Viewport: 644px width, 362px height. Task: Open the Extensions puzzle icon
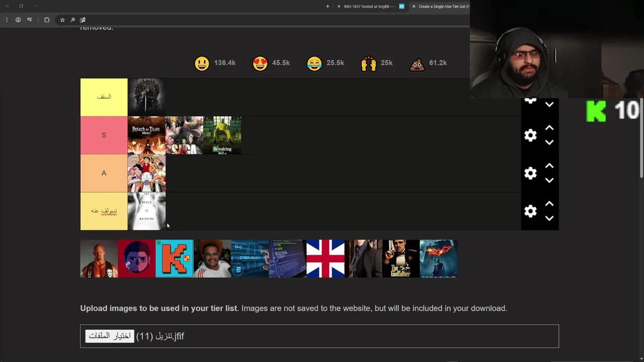47,20
